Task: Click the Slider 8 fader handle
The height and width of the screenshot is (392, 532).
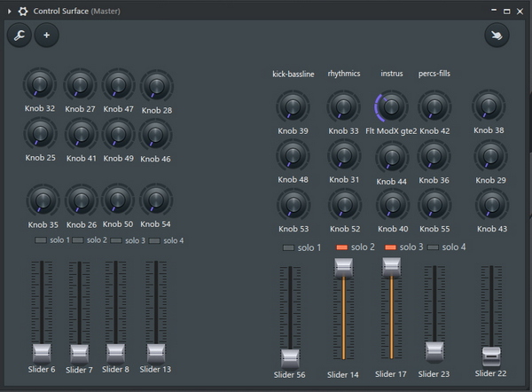Action: click(x=115, y=353)
